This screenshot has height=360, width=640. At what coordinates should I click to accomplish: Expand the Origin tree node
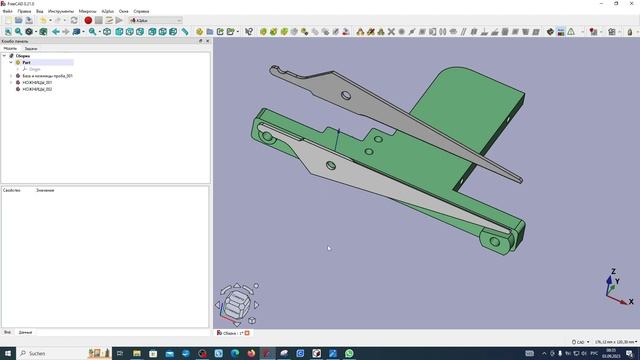tap(18, 69)
